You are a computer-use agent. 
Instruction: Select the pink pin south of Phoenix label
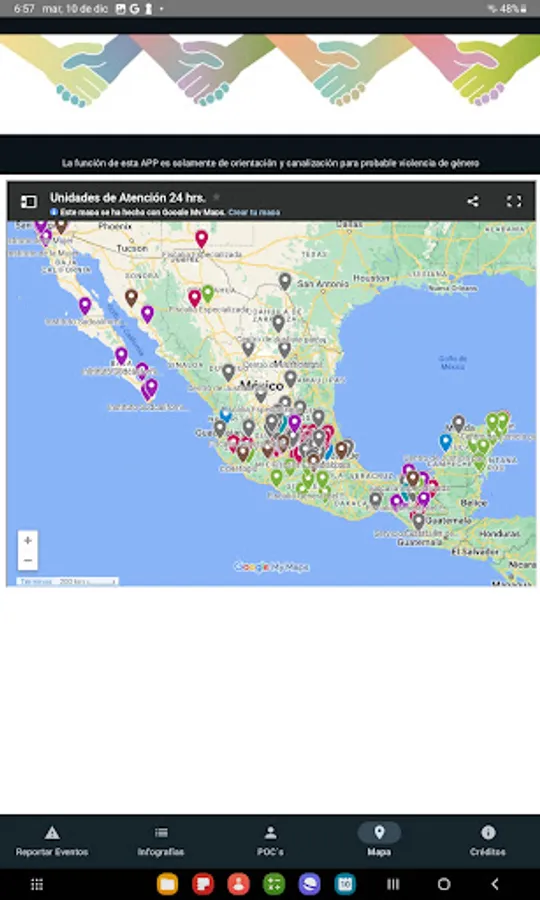[201, 239]
